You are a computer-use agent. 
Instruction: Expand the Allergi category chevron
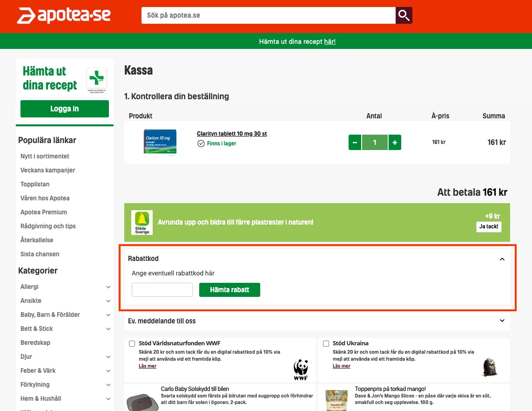click(108, 287)
